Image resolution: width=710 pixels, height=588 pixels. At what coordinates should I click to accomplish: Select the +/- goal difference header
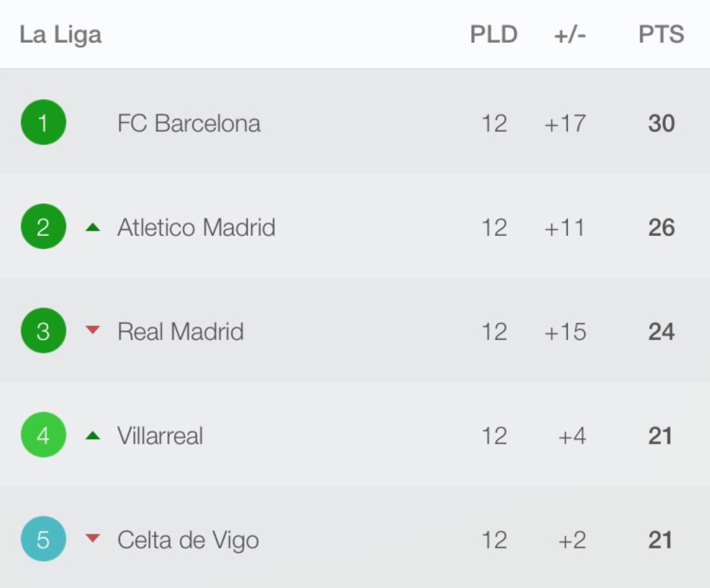click(x=570, y=35)
